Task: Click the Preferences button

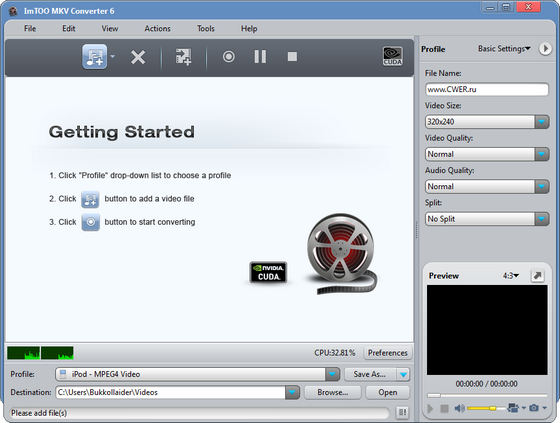Action: click(x=388, y=353)
